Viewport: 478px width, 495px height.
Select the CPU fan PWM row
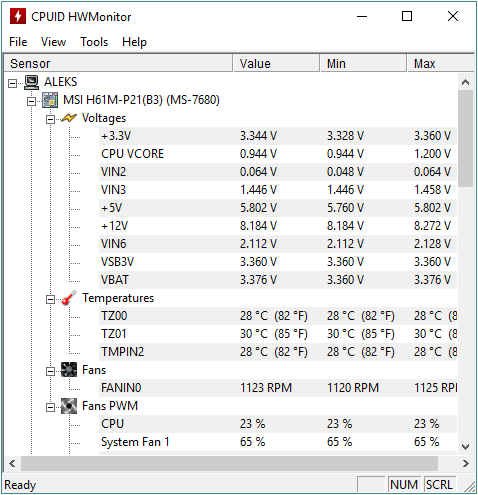[x=278, y=424]
